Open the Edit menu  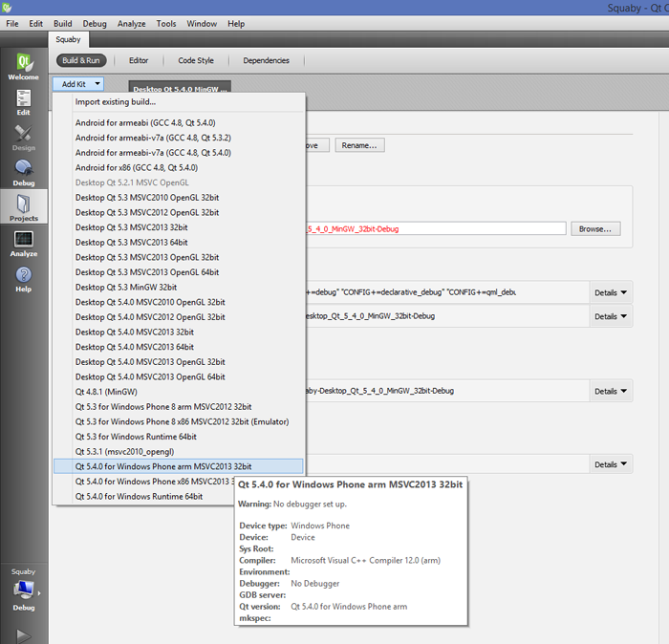pyautogui.click(x=36, y=24)
